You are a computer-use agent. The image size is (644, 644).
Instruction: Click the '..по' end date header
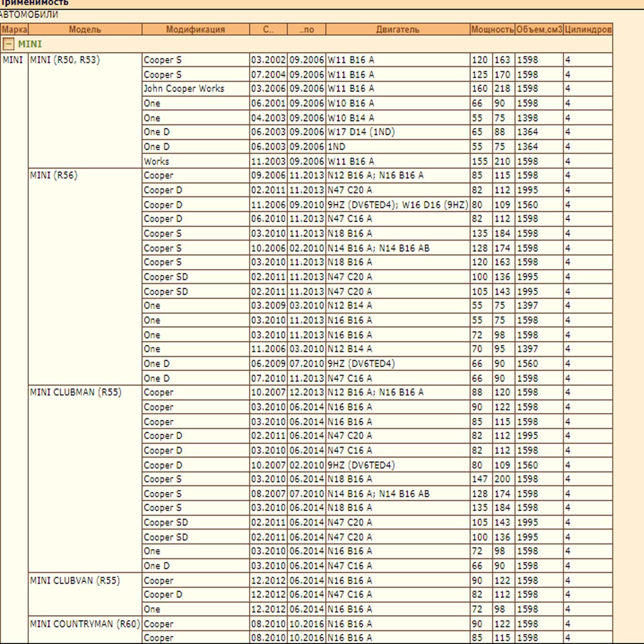306,29
